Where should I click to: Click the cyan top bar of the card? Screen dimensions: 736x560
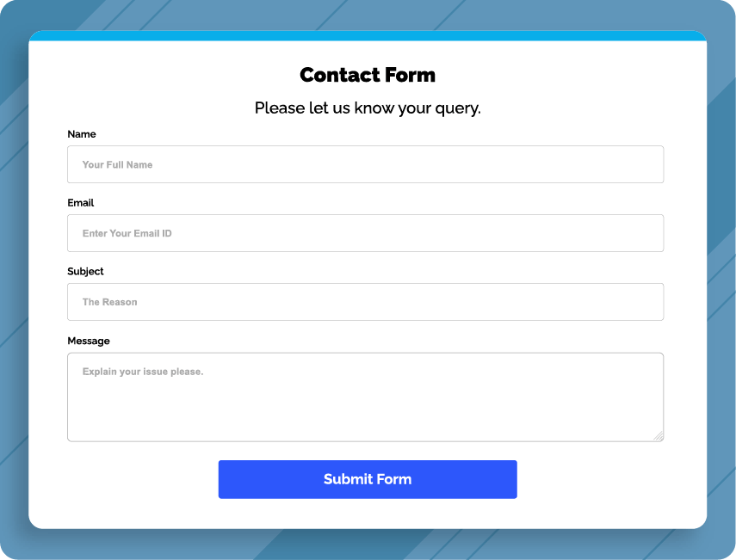point(367,37)
